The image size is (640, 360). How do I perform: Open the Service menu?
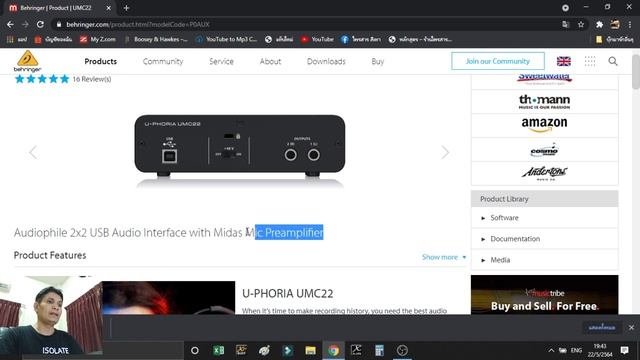click(221, 61)
